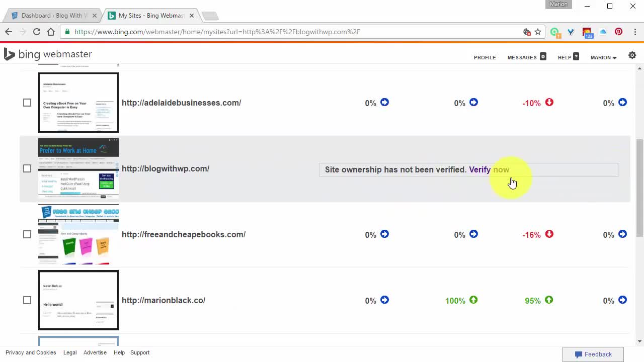Image resolution: width=644 pixels, height=362 pixels.
Task: Open http://marionblack.co/ site link
Action: pyautogui.click(x=164, y=300)
